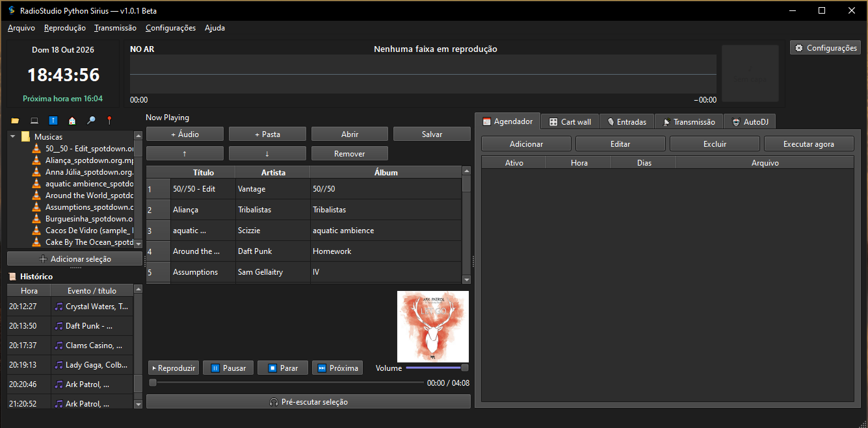Click the music note icon beside Lady Gaga
Screen dimensions: 868x428
(x=59, y=365)
